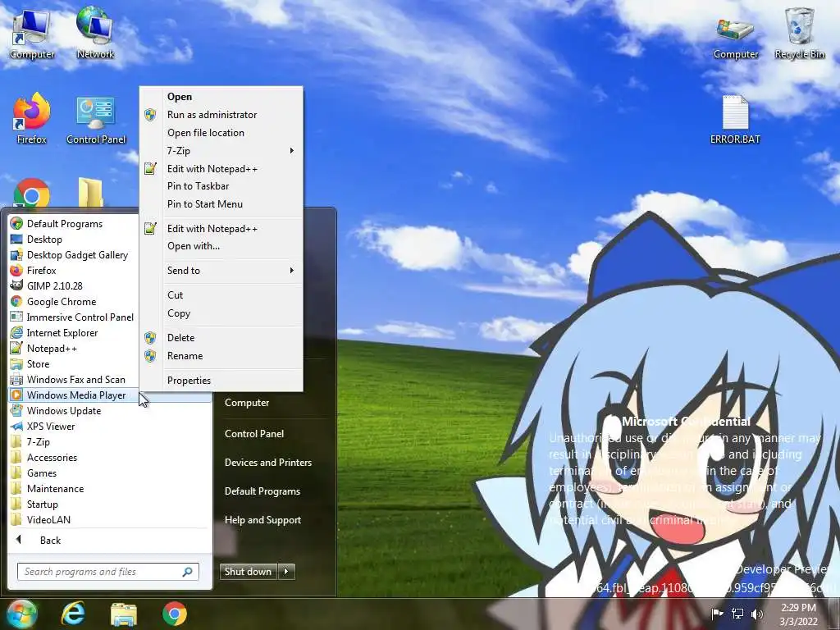Expand the 7-Zip folder in programs
Screen dimensions: 840x630
110,441
